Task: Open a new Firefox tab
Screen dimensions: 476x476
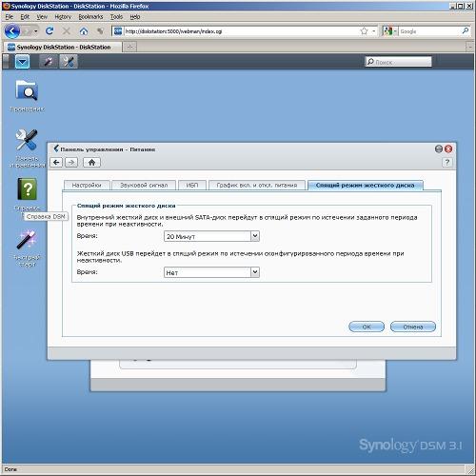Action: point(129,47)
